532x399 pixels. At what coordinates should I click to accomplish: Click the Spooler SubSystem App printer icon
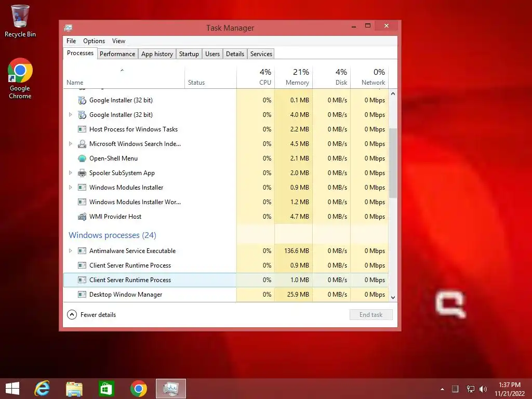coord(82,173)
